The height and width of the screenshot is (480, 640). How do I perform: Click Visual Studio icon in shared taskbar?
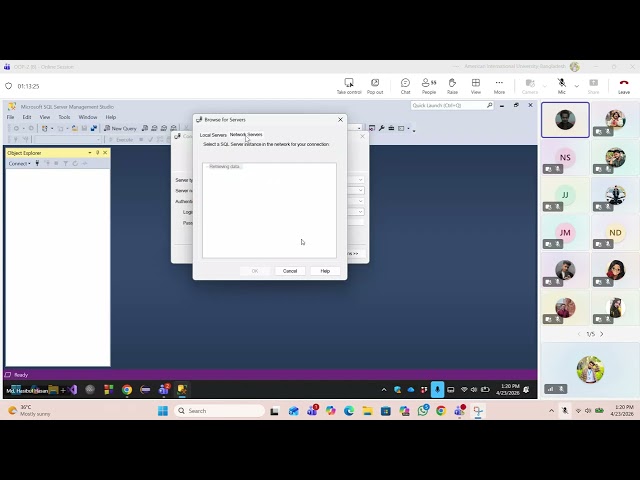point(73,390)
